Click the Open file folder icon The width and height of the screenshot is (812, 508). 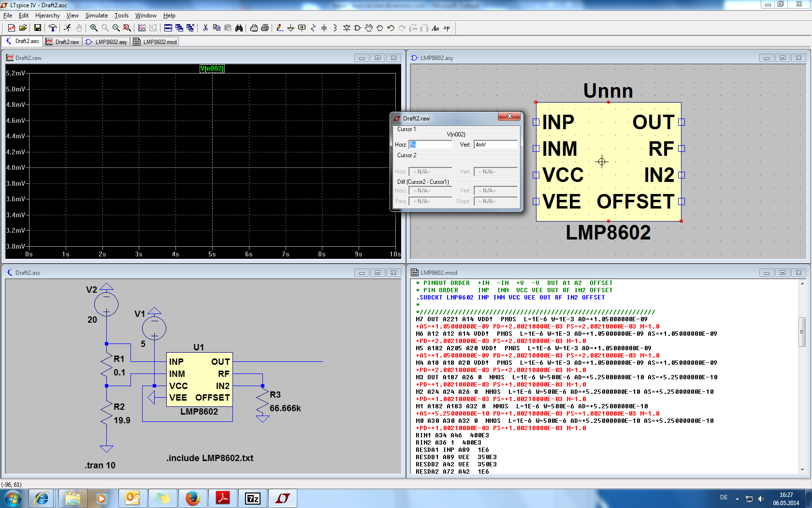pos(23,28)
